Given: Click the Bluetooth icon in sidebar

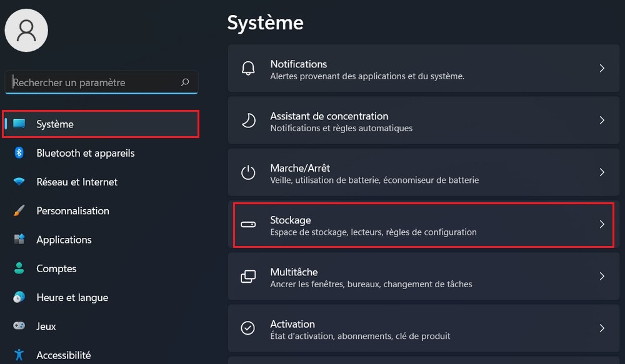Looking at the screenshot, I should [x=19, y=153].
